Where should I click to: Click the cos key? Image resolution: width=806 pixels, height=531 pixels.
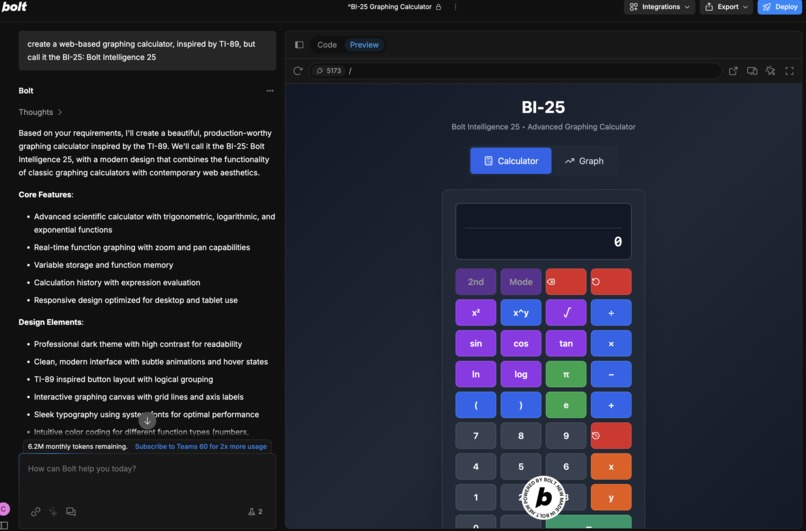[x=521, y=343]
